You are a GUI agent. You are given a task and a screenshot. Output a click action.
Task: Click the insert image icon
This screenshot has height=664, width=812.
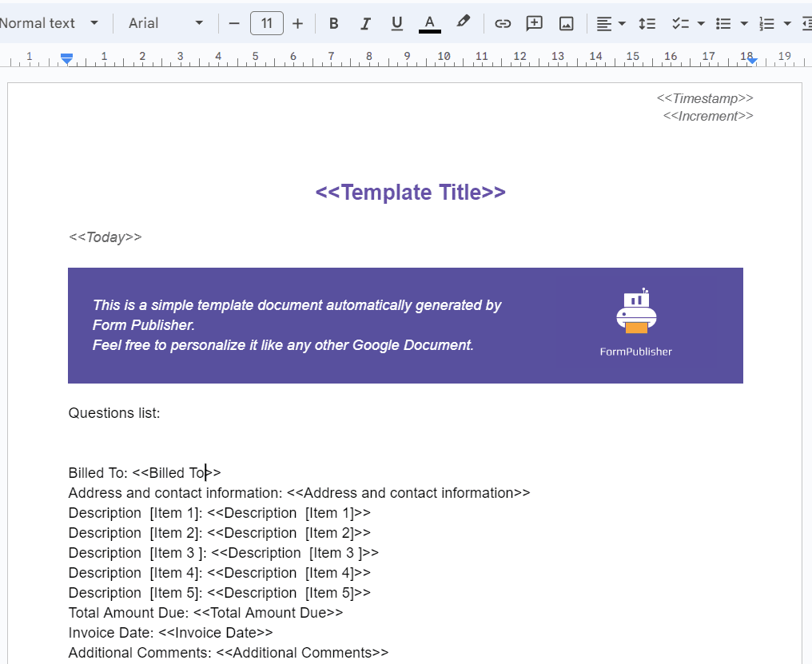point(566,23)
